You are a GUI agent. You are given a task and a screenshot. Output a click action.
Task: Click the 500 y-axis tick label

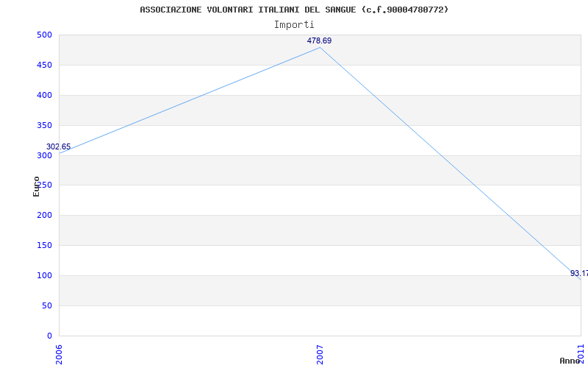coord(44,35)
